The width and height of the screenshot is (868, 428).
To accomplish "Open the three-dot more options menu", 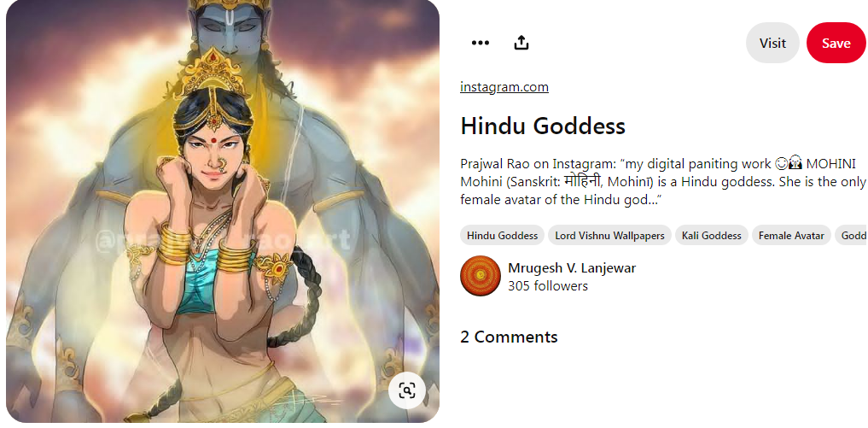I will [480, 43].
